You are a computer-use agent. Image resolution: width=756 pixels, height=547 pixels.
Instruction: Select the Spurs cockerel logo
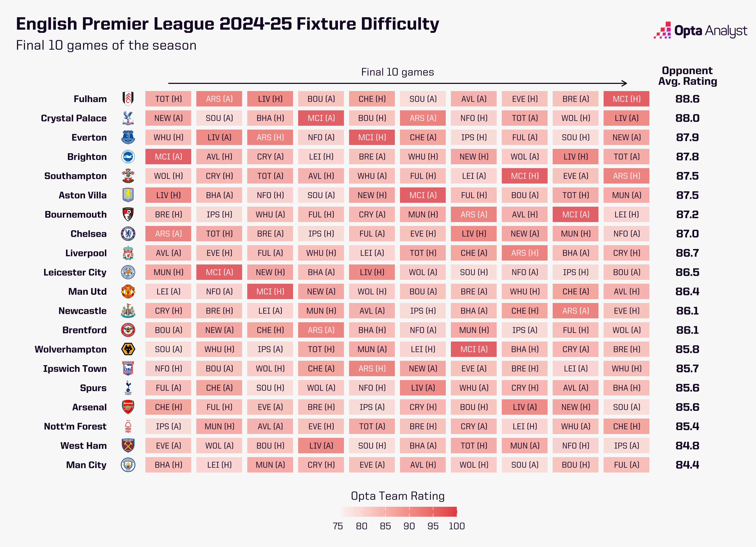click(128, 388)
